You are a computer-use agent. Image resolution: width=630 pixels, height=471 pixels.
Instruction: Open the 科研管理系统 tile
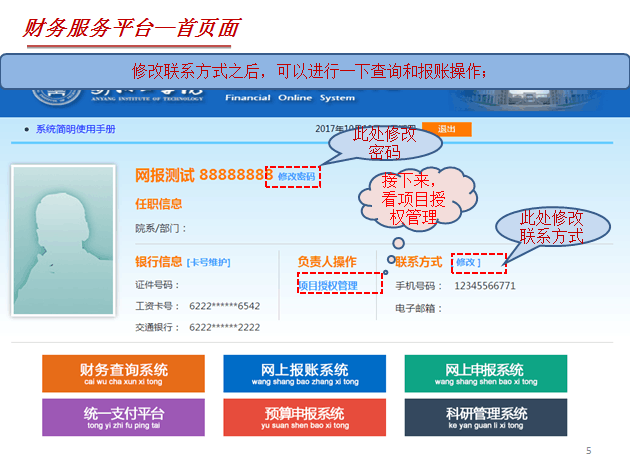tap(484, 417)
